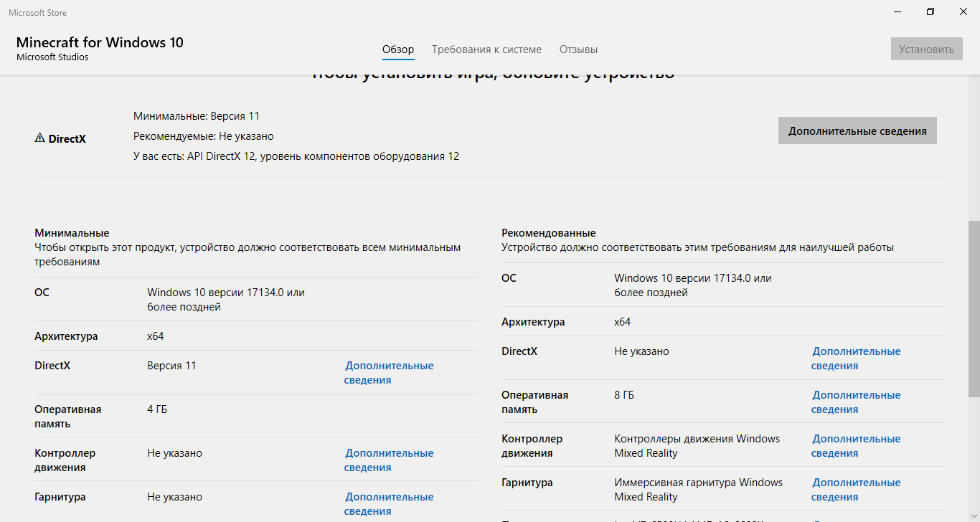Close the Microsoft Store window
Viewport: 980px width, 522px height.
pyautogui.click(x=963, y=12)
